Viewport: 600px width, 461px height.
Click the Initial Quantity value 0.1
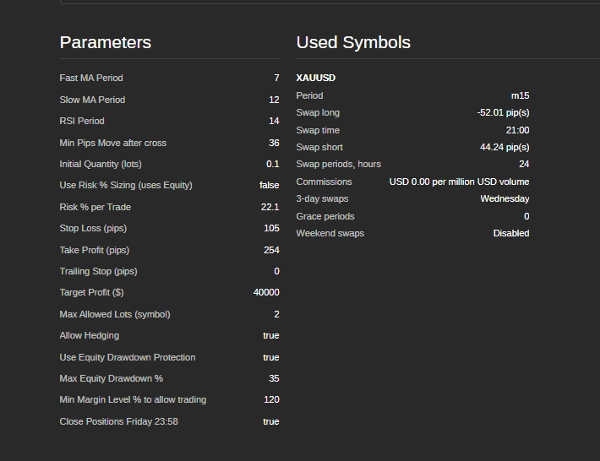[x=273, y=164]
